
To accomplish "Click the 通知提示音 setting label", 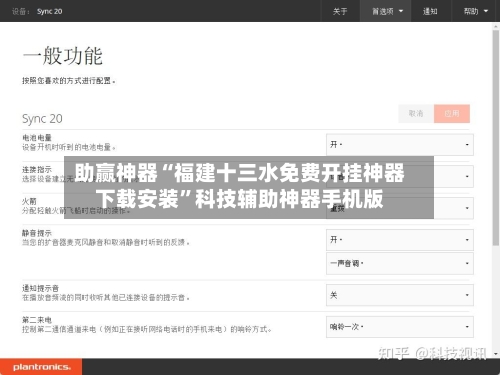I will point(41,288).
